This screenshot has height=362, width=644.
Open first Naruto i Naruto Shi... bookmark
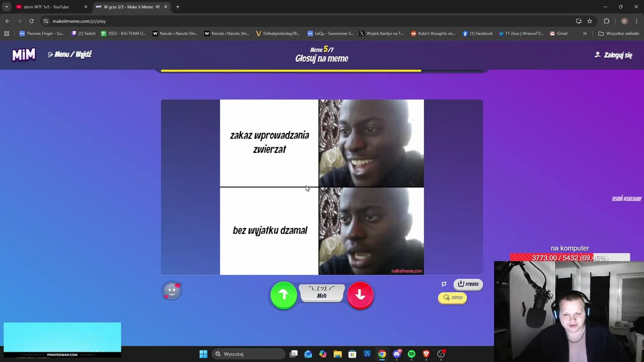click(x=175, y=34)
